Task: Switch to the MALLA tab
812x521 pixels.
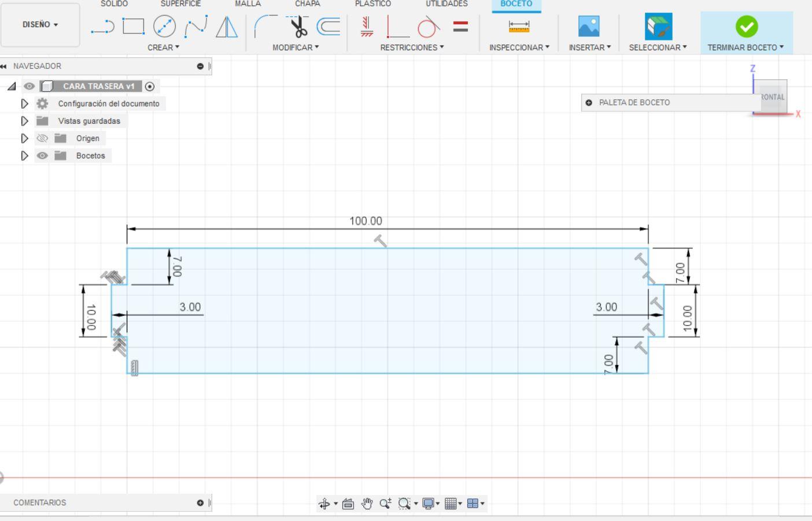Action: 248,3
